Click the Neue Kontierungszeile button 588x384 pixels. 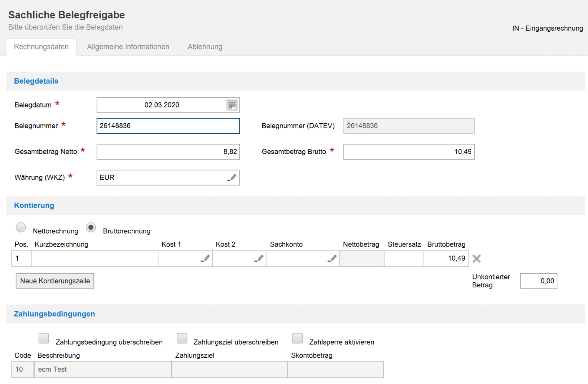pos(55,281)
